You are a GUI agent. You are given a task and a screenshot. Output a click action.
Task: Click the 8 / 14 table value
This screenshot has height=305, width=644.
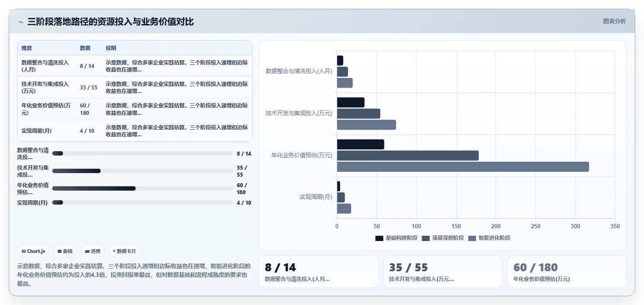pyautogui.click(x=87, y=66)
